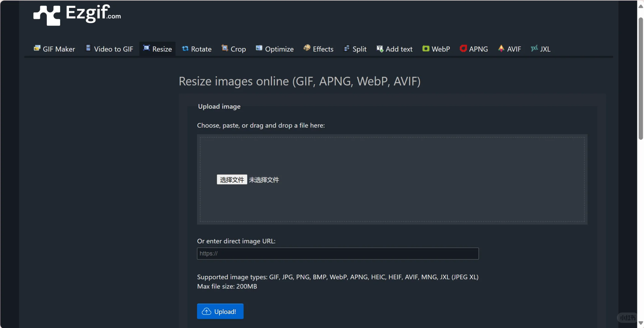Click the Effects palette icon
The width and height of the screenshot is (644, 328).
[x=307, y=48]
